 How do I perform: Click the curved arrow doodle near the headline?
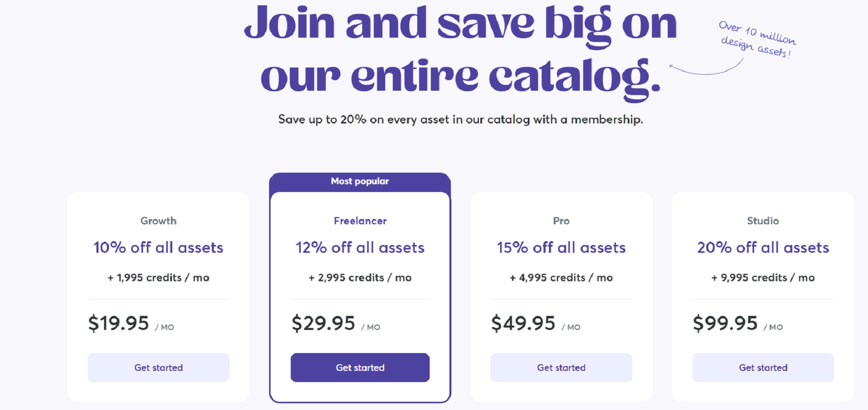pos(706,68)
